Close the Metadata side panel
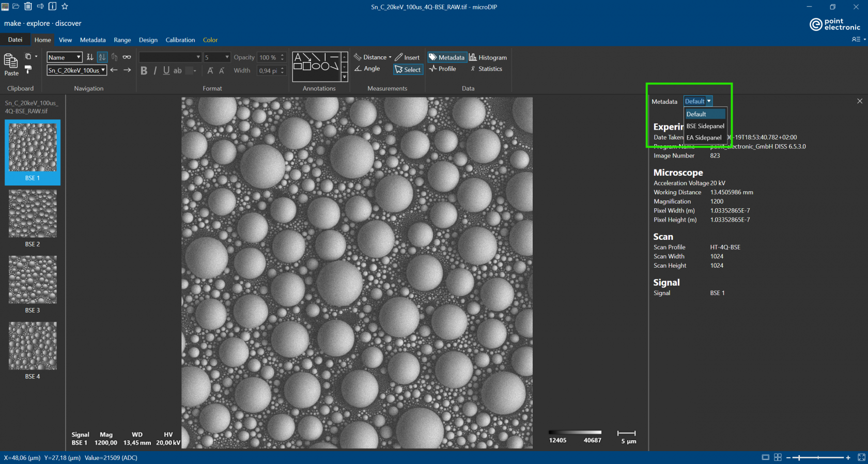Image resolution: width=868 pixels, height=464 pixels. click(860, 101)
